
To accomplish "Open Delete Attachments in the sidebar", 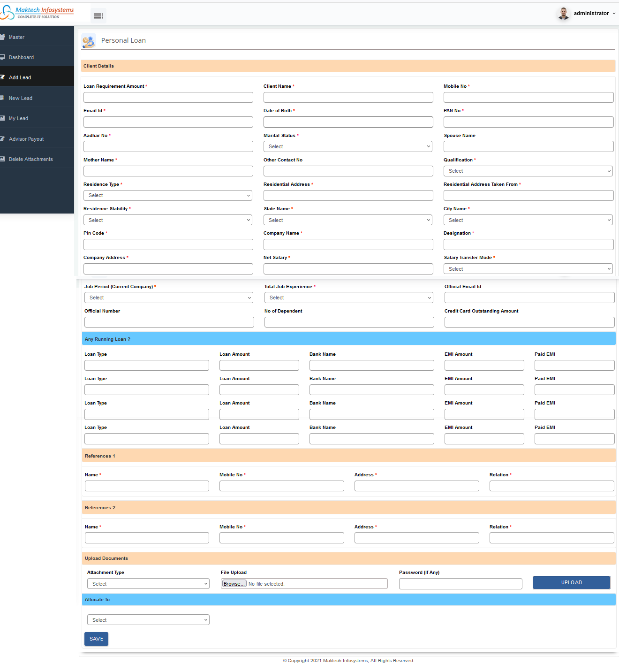I will tap(31, 159).
